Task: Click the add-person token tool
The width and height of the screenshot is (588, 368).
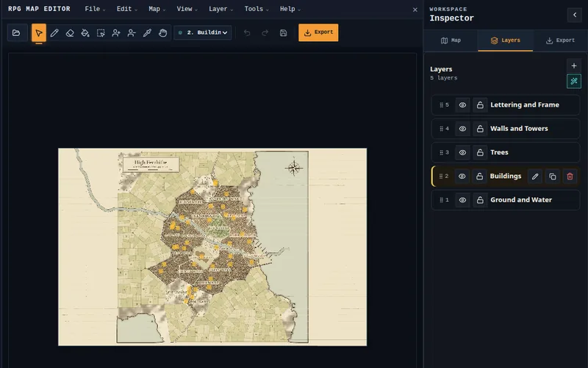Action: [x=116, y=33]
